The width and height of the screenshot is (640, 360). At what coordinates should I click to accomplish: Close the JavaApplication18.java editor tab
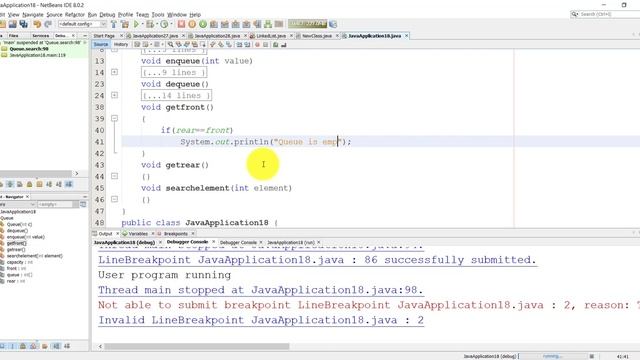pyautogui.click(x=407, y=36)
